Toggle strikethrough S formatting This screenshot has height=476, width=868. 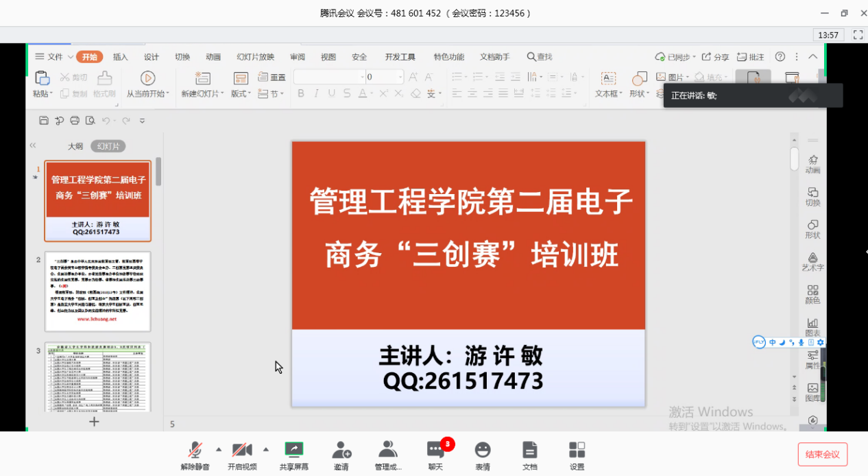coord(348,94)
